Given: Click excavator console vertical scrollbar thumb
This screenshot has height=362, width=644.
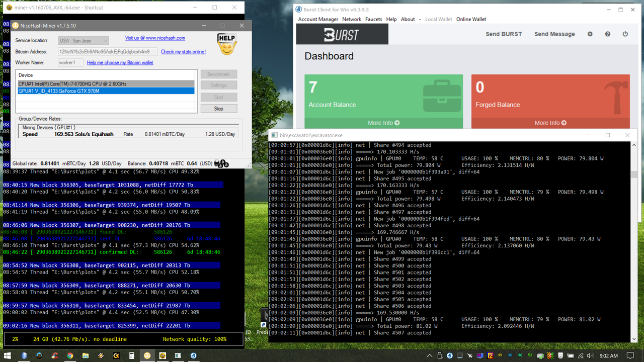Looking at the screenshot, I should pyautogui.click(x=633, y=174).
